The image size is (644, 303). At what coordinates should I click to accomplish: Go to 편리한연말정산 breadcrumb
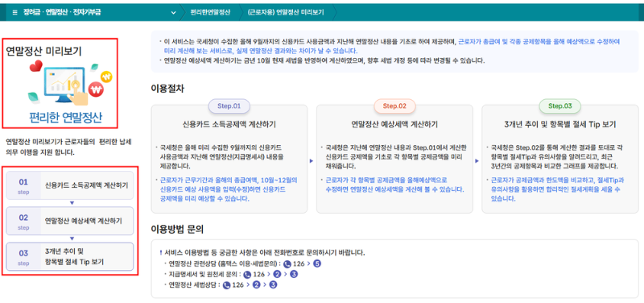(210, 12)
